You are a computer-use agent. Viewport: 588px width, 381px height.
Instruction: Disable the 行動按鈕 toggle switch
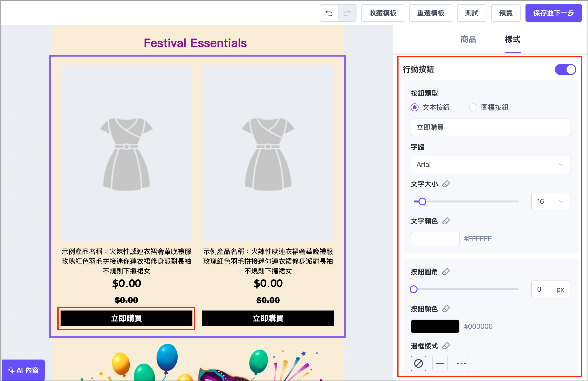coord(565,70)
